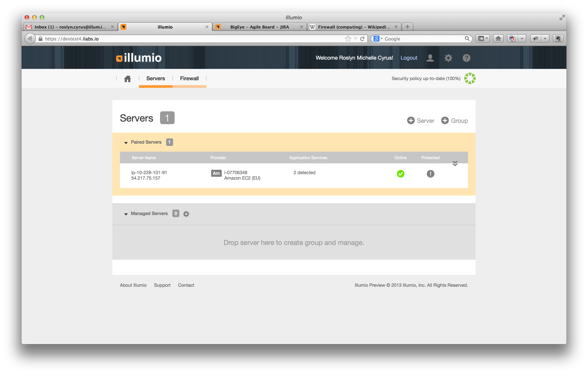Open the Support footer link

(x=162, y=285)
